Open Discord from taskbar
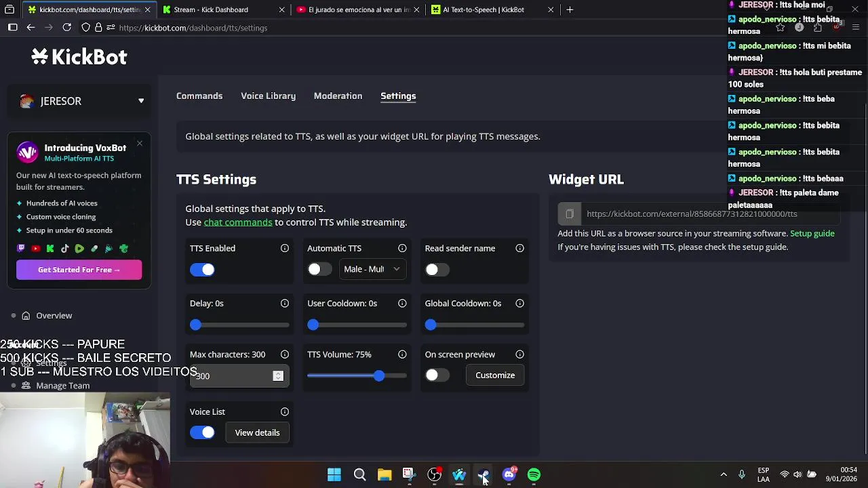 (509, 475)
